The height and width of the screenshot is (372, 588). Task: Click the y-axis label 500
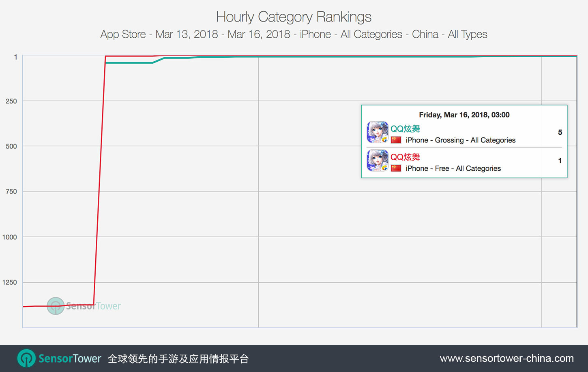tap(11, 146)
